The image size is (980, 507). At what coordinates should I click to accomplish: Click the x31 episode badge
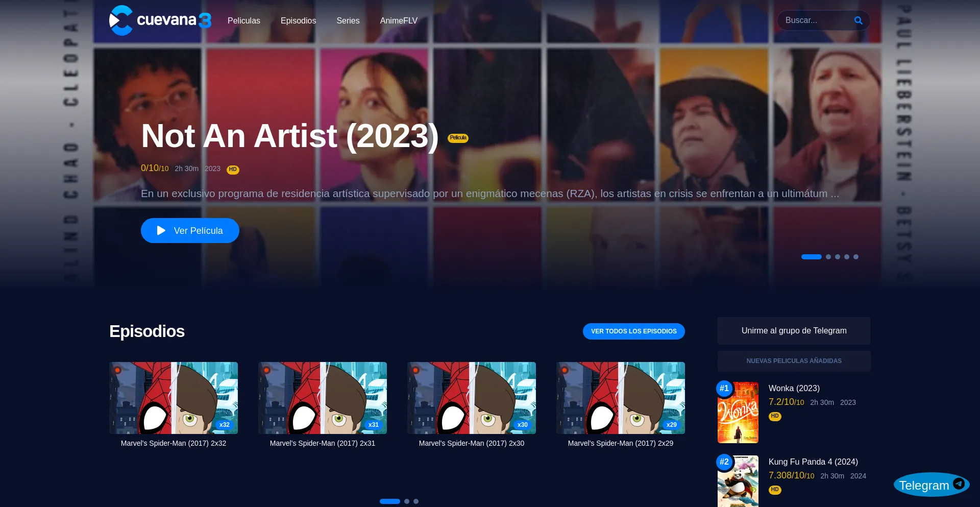(x=374, y=425)
